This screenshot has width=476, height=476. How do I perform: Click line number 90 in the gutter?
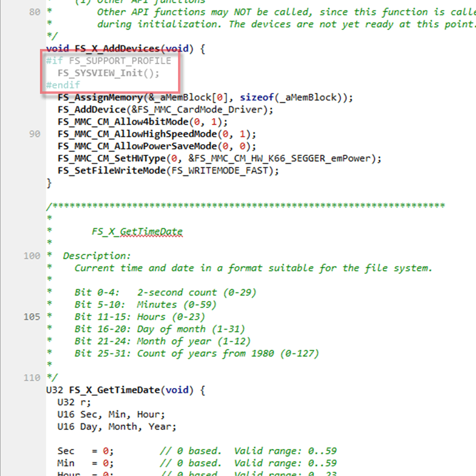point(34,134)
